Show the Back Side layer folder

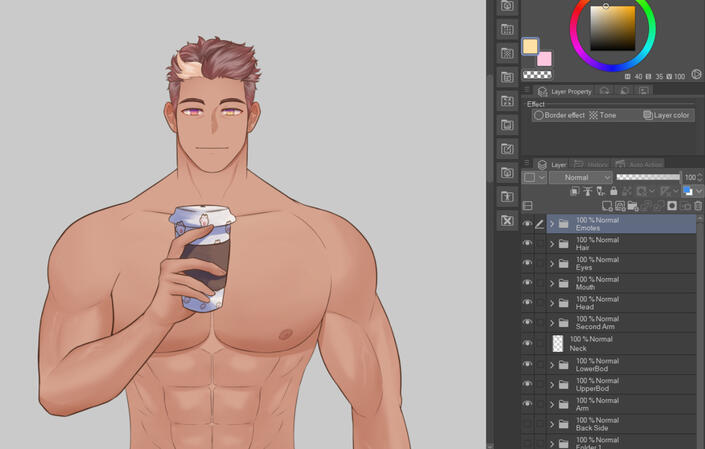click(x=527, y=424)
